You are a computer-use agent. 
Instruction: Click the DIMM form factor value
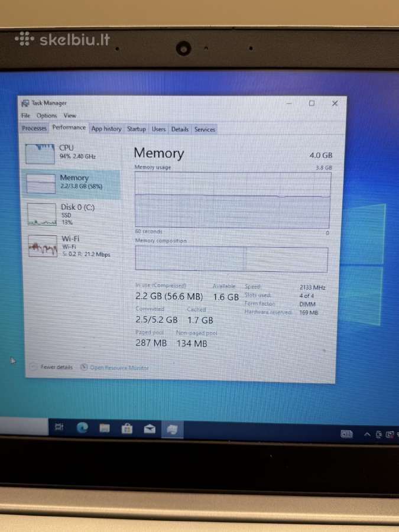click(x=307, y=304)
